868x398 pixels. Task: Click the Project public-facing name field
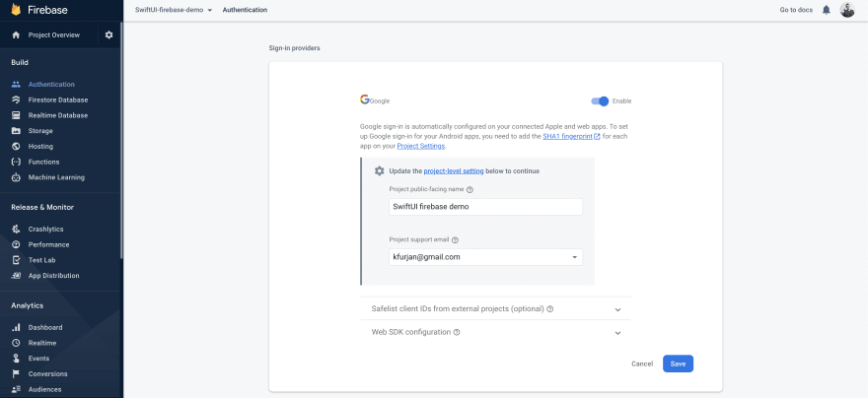coord(485,207)
